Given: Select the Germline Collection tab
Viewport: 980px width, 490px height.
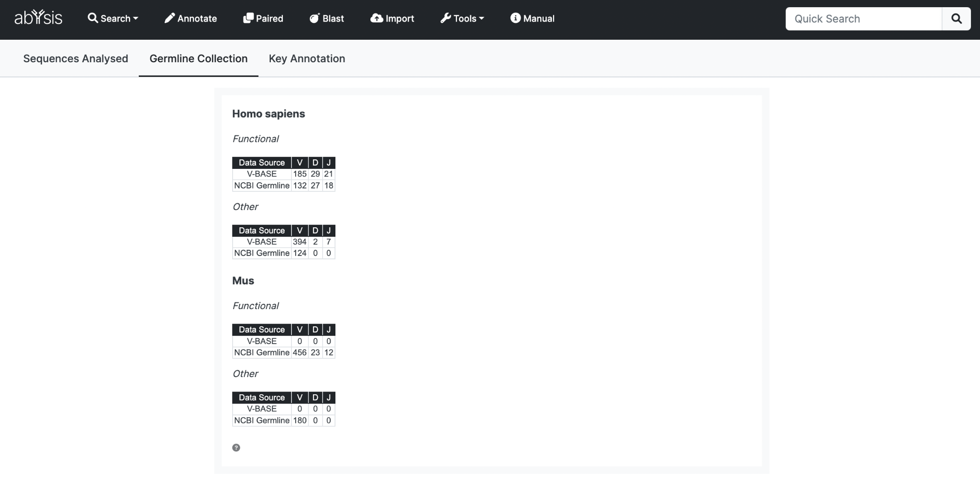Looking at the screenshot, I should tap(199, 58).
